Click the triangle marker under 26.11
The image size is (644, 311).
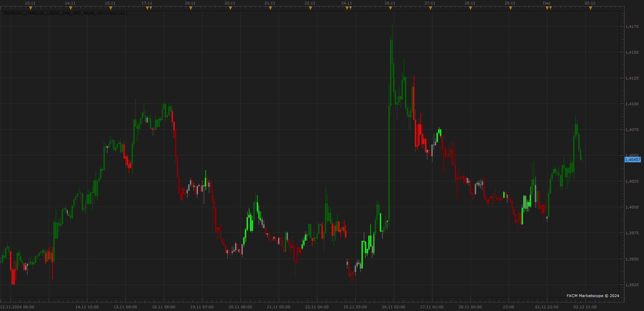coord(390,8)
